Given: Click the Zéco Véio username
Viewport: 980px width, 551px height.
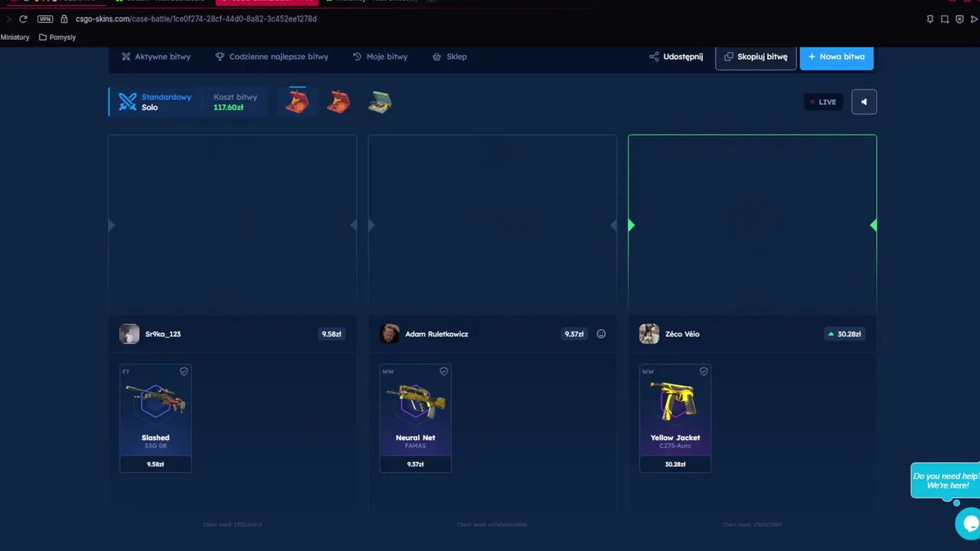Looking at the screenshot, I should [x=682, y=334].
